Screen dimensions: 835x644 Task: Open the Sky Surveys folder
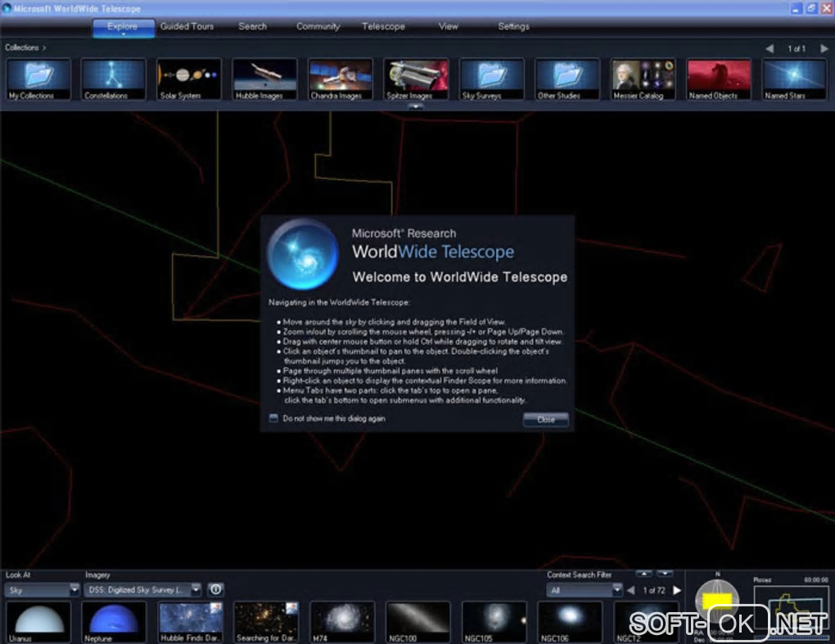(492, 79)
